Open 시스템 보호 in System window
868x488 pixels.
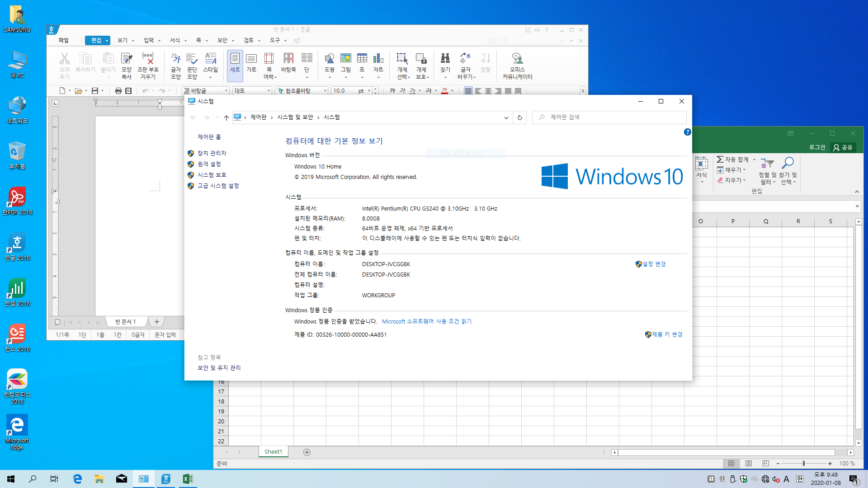pyautogui.click(x=212, y=175)
